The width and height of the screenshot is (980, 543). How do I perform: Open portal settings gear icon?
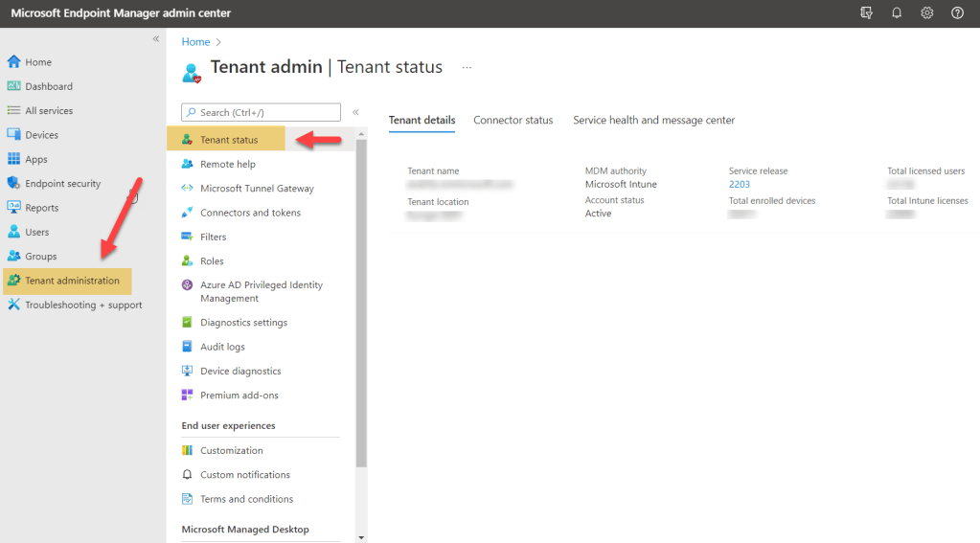point(926,13)
